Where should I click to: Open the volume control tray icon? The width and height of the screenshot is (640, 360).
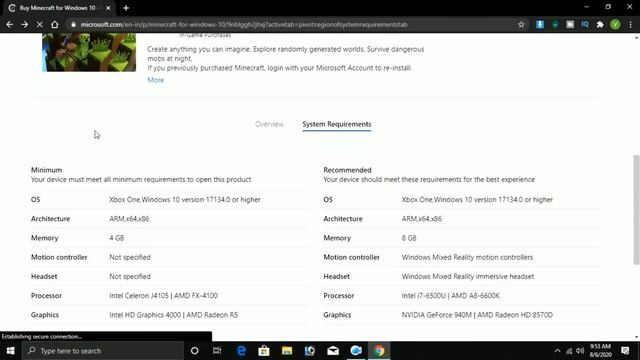(x=580, y=351)
